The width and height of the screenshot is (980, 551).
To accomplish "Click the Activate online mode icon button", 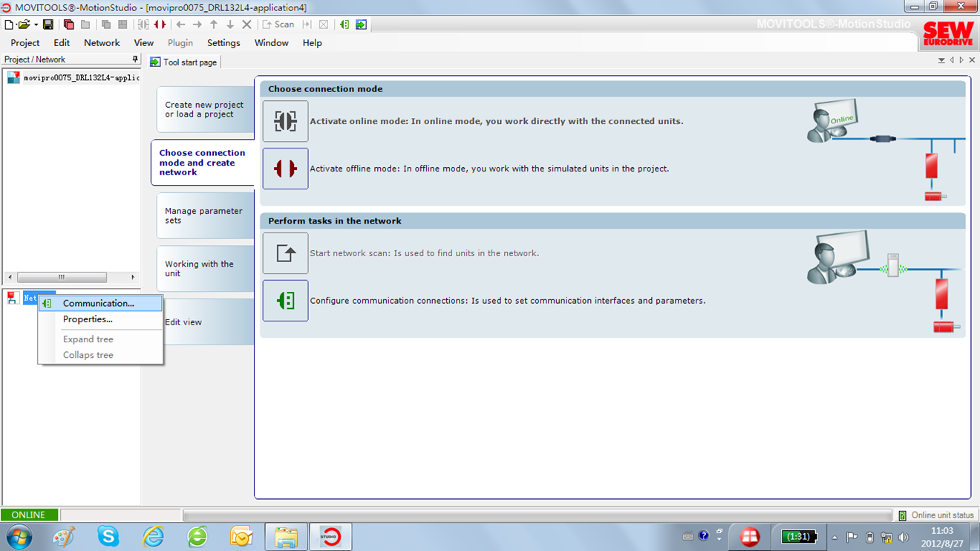I will 285,121.
